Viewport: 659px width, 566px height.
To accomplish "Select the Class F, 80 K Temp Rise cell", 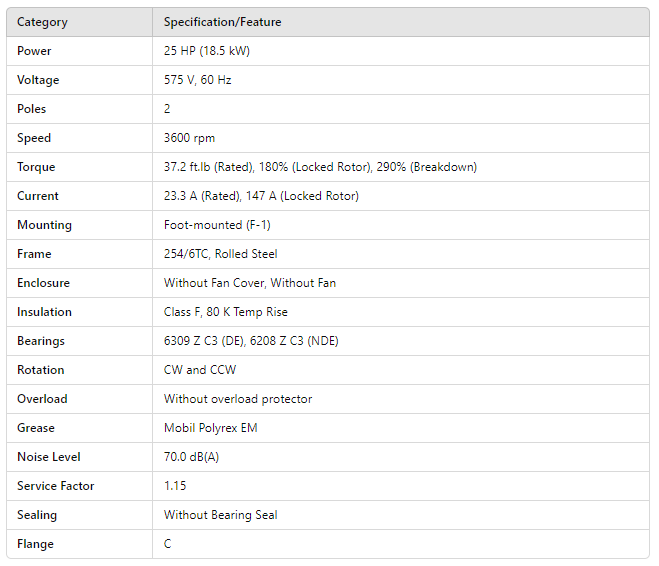I will [x=226, y=312].
